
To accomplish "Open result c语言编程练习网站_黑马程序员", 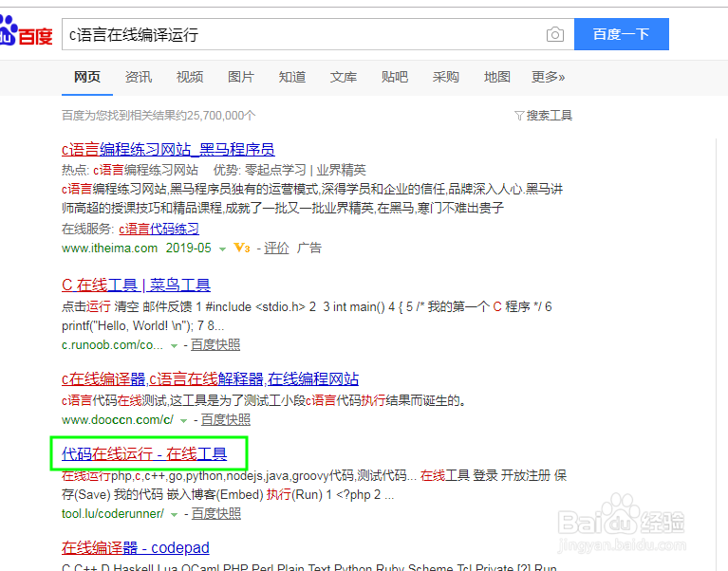I will tap(168, 149).
